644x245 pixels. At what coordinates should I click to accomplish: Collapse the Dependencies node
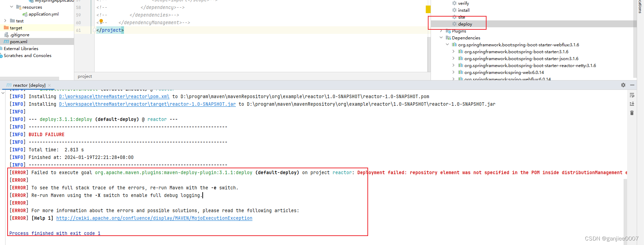coord(441,38)
